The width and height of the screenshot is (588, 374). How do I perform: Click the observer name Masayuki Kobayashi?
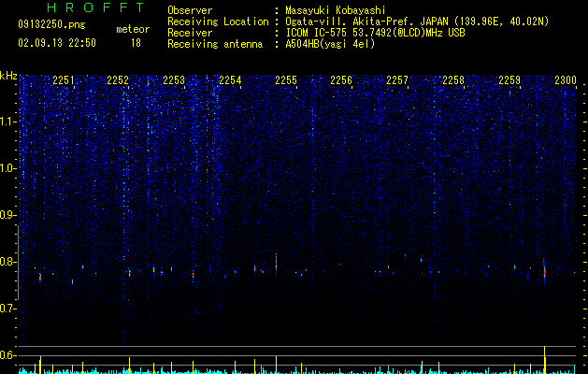[x=336, y=10]
